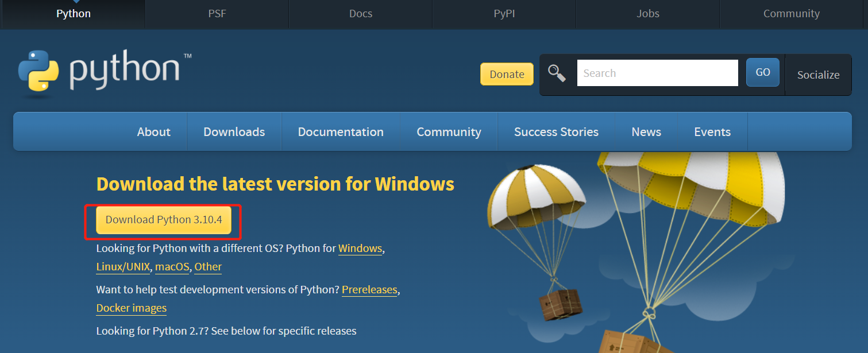This screenshot has width=868, height=353.
Task: Open the Documentation navigation menu
Action: (x=341, y=132)
